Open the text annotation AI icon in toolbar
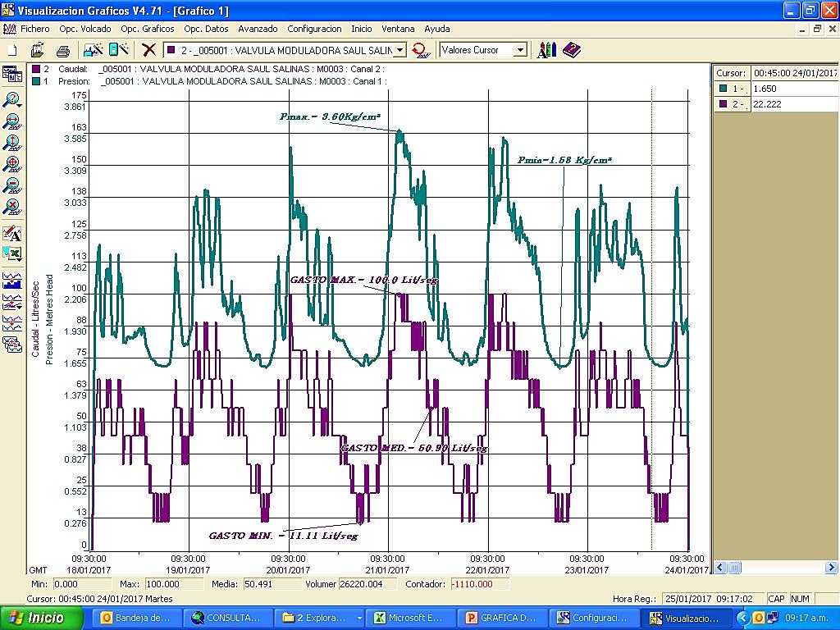 pos(546,50)
